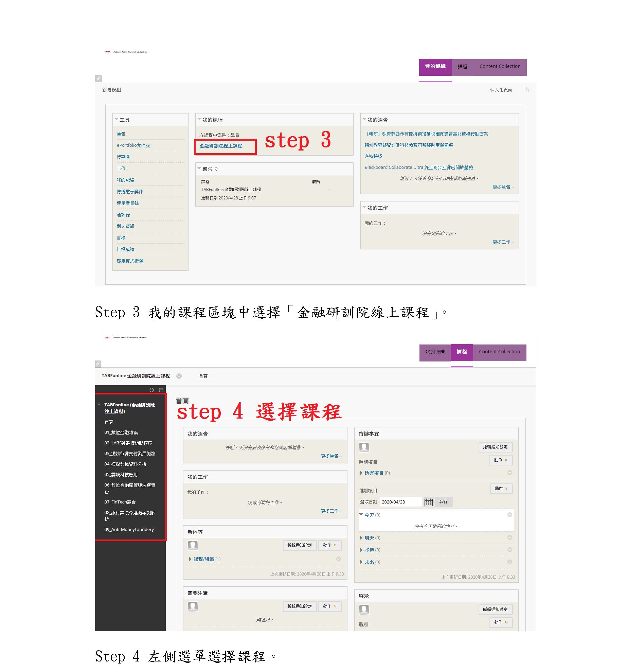Click the avatar icon in the 需要注意 panel
Viewport: 628px width, 672px height.
pyautogui.click(x=193, y=606)
